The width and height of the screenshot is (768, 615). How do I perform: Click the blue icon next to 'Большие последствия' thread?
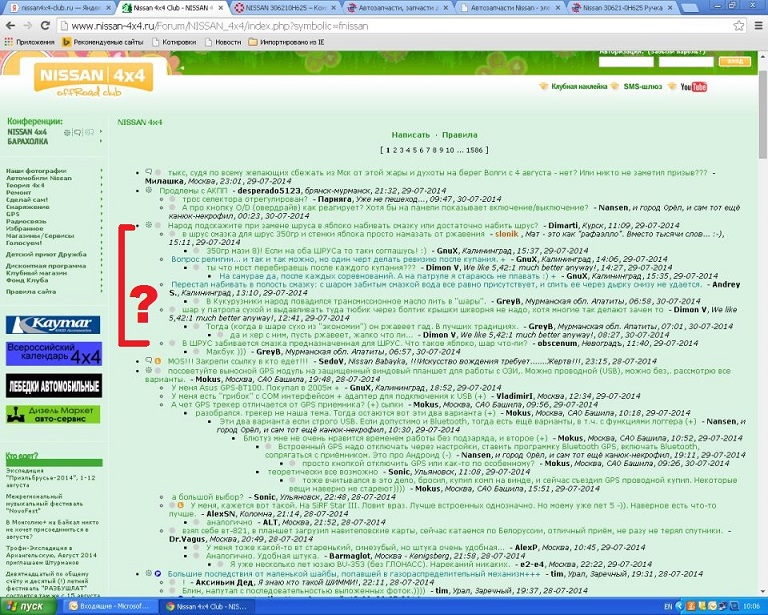tap(158, 573)
